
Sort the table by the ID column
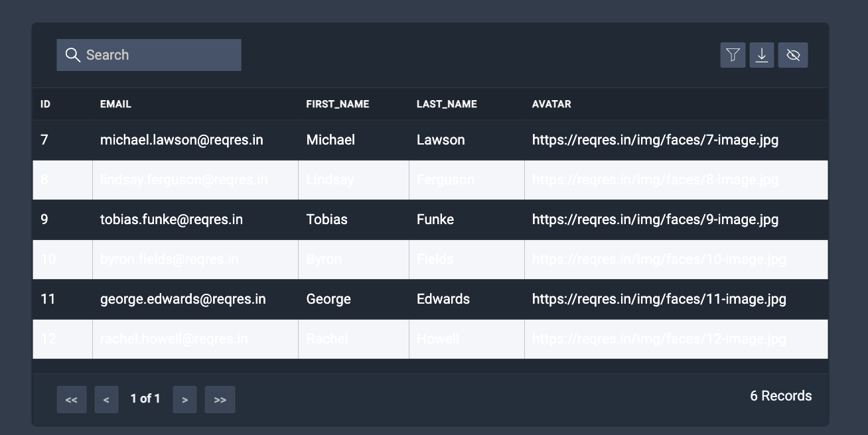click(x=44, y=104)
